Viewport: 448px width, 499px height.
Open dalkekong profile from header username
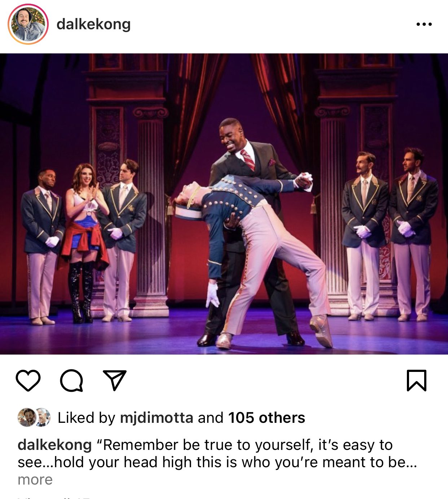coord(93,24)
